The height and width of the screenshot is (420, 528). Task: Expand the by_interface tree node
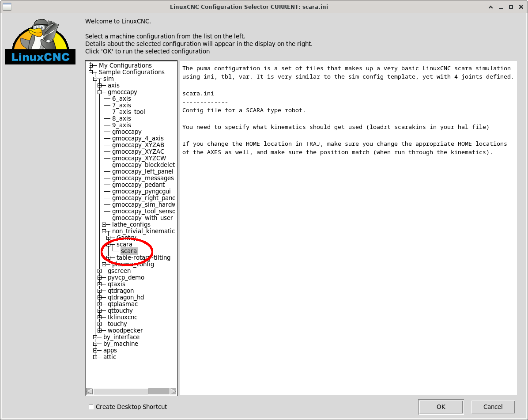pyautogui.click(x=95, y=337)
